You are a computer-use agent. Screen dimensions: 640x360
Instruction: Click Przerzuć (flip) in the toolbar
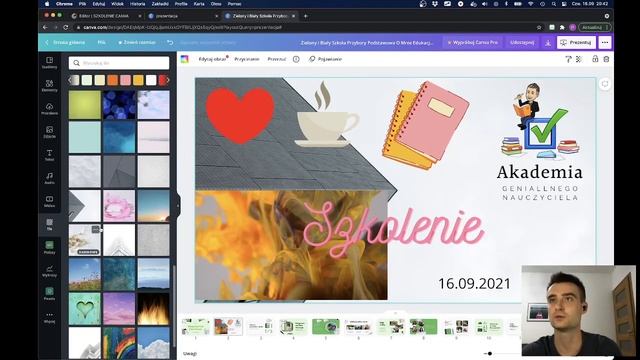277,59
